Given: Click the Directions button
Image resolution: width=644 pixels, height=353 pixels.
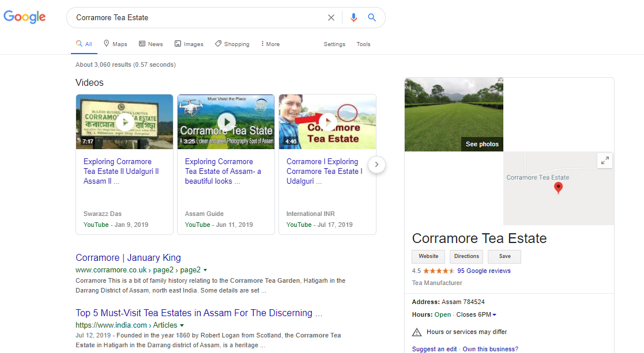Looking at the screenshot, I should [466, 256].
